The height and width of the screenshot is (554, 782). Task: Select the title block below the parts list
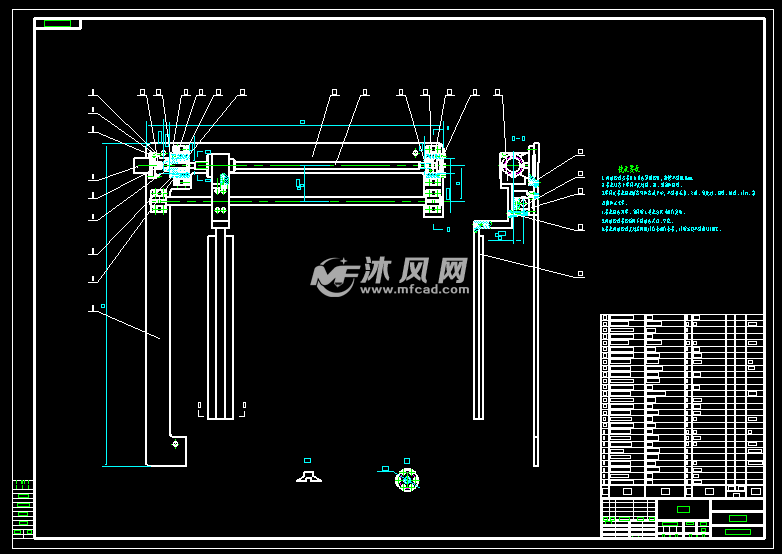tap(682, 518)
